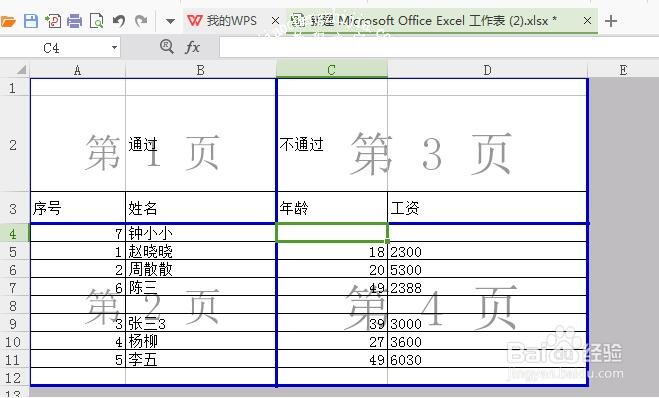Image resolution: width=659 pixels, height=398 pixels.
Task: Click the open folder icon in toolbar
Action: tap(7, 21)
